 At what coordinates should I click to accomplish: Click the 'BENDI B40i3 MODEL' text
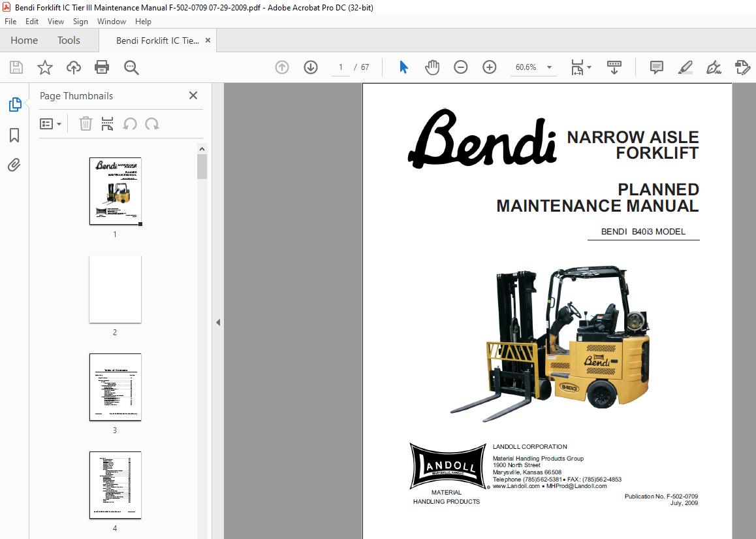pos(643,232)
